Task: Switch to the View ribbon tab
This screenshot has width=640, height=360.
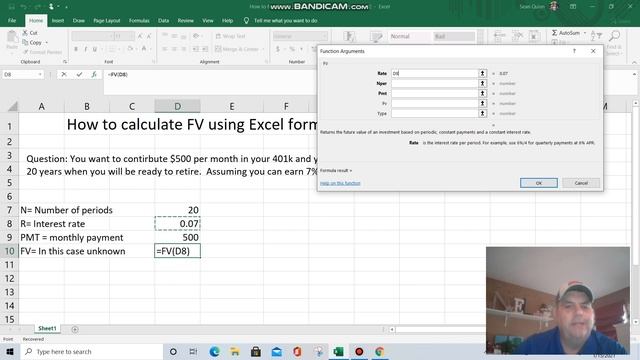Action: pyautogui.click(x=208, y=20)
